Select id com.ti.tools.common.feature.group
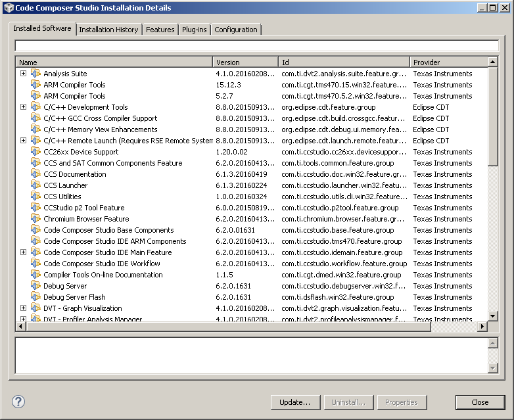514x420 pixels. click(338, 163)
